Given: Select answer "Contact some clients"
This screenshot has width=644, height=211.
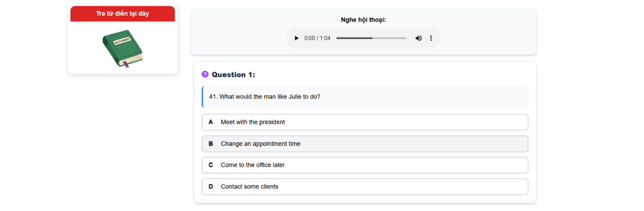Looking at the screenshot, I should [x=364, y=187].
